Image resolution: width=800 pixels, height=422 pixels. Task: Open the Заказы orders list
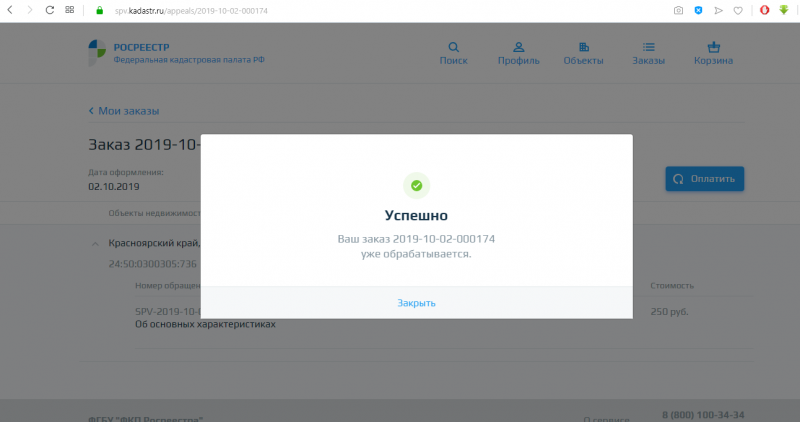[648, 53]
